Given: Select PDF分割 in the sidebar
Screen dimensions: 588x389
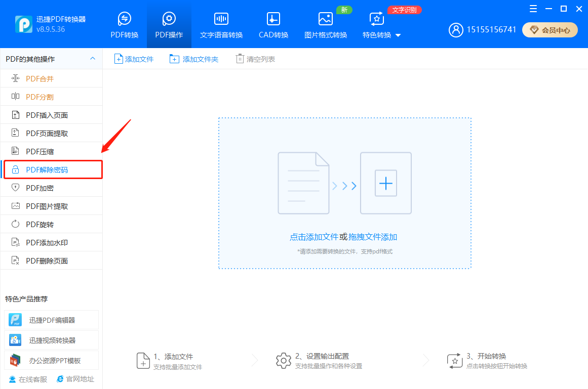Looking at the screenshot, I should [x=51, y=97].
